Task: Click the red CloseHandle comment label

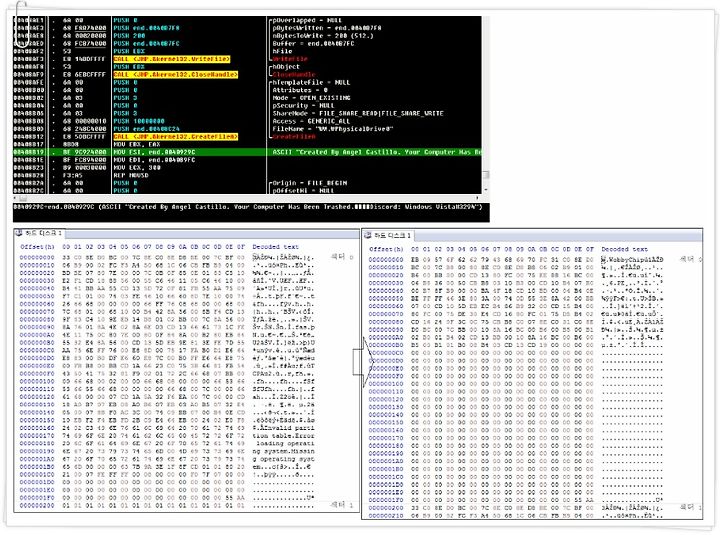Action: coord(294,74)
